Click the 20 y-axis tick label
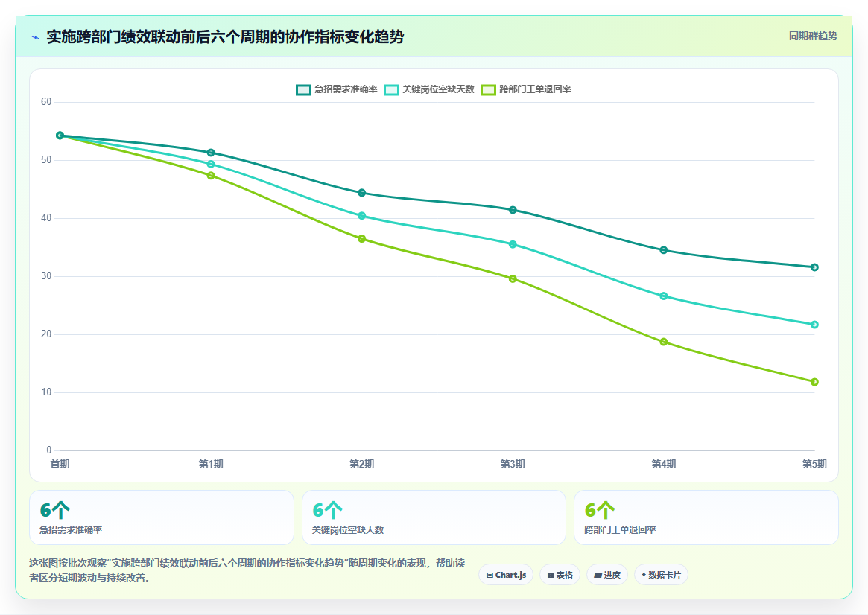This screenshot has height=615, width=868. (46, 334)
